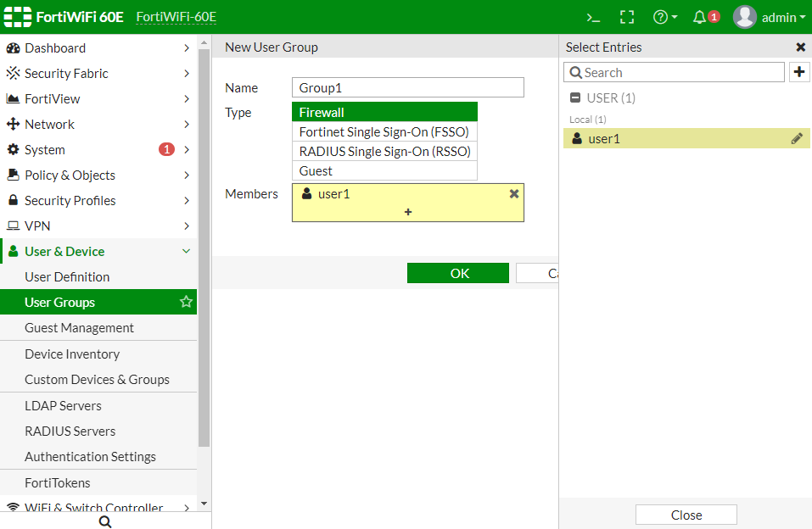
Task: Open Authentication Settings page
Action: tap(98, 457)
